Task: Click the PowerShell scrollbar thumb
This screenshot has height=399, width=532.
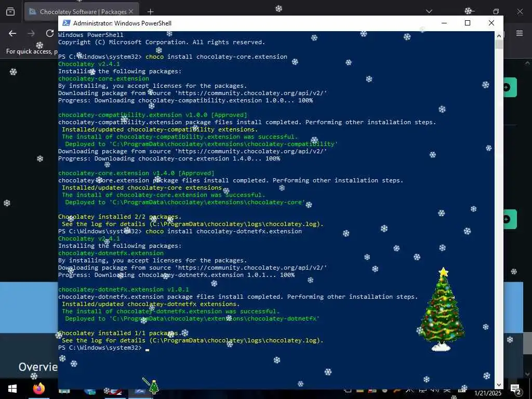Action: tap(499, 44)
